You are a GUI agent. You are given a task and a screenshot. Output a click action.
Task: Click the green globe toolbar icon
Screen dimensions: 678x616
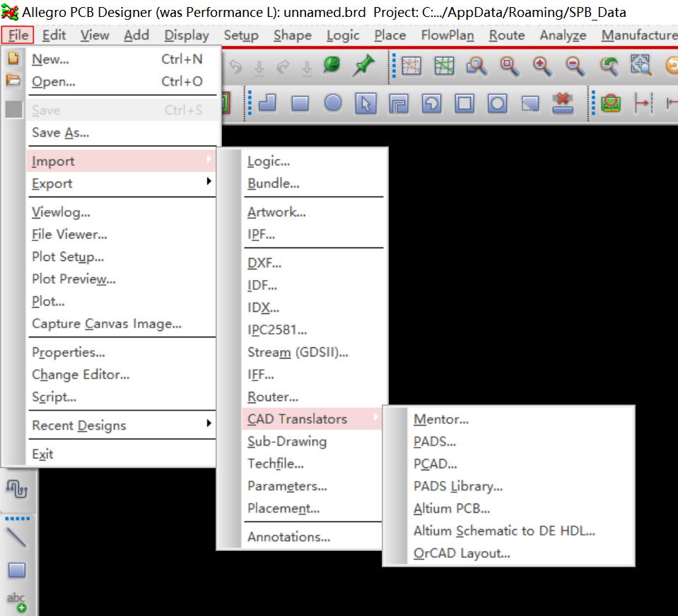point(332,65)
